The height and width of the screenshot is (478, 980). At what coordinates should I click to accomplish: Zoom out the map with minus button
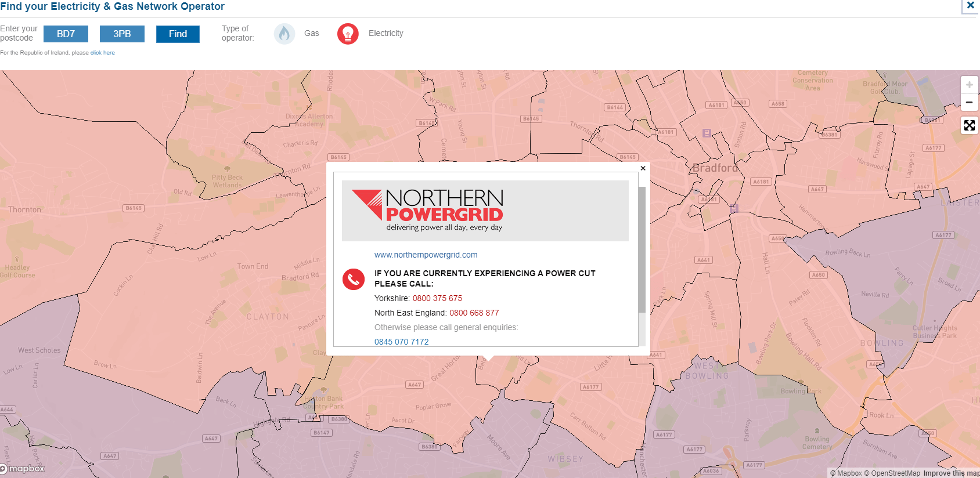tap(969, 102)
